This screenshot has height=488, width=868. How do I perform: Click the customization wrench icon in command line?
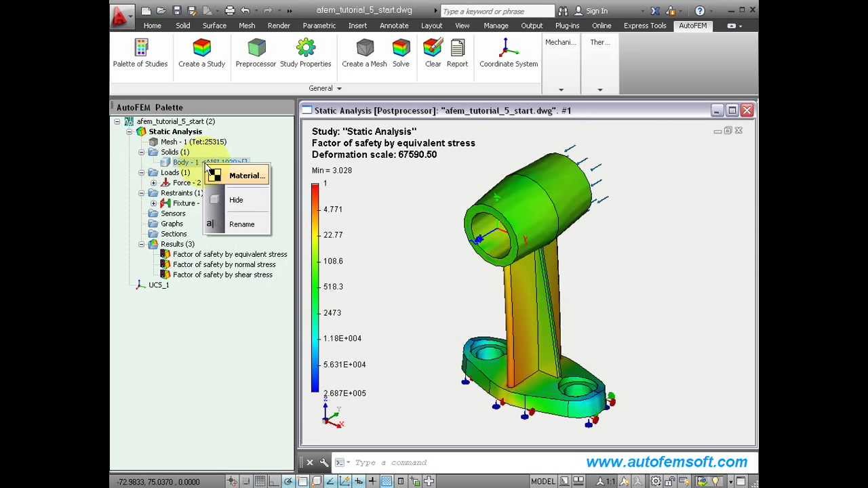324,462
